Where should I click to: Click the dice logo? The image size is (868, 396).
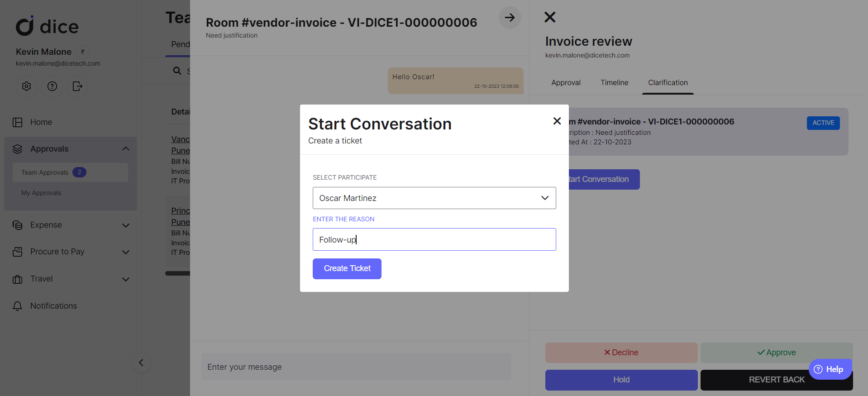coord(47,26)
